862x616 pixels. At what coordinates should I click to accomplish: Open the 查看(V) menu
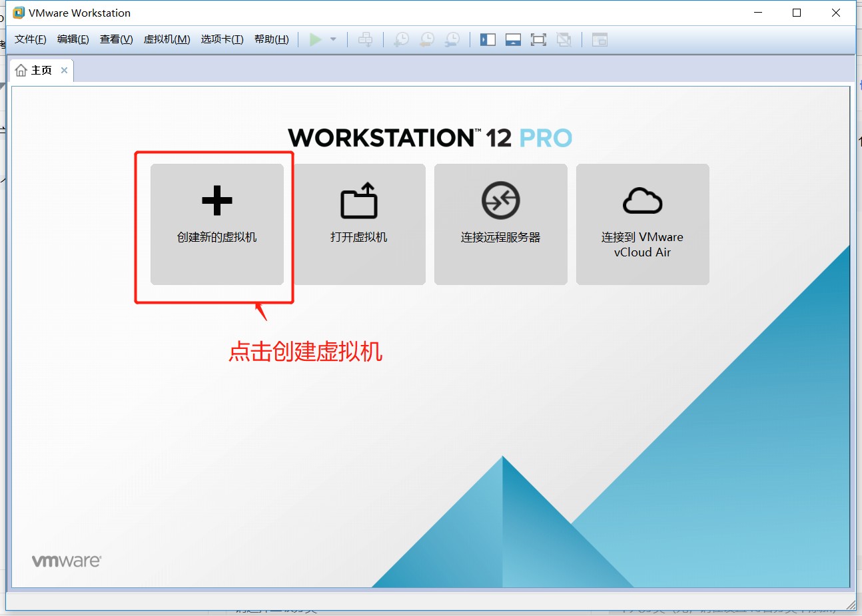coord(117,39)
